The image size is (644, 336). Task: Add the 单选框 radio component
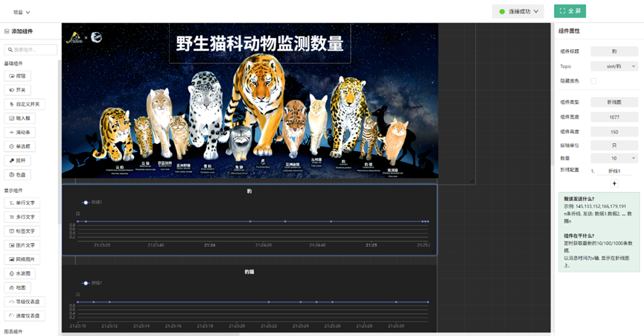coord(21,146)
